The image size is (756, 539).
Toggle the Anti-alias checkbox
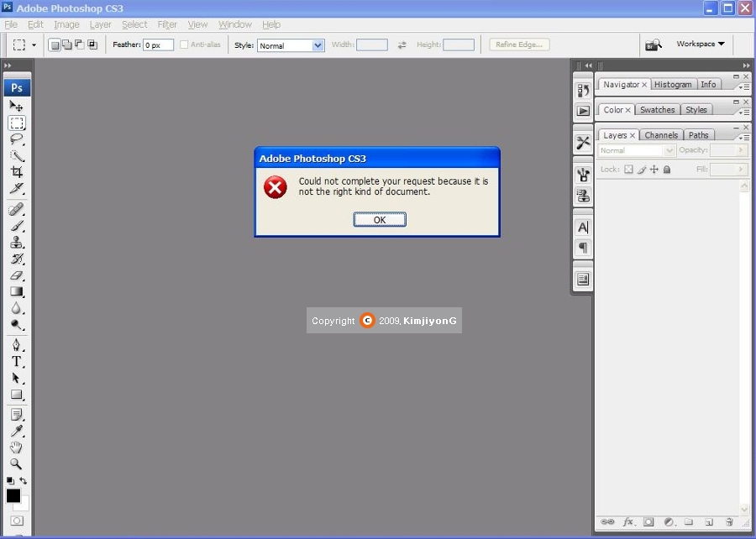(x=184, y=44)
